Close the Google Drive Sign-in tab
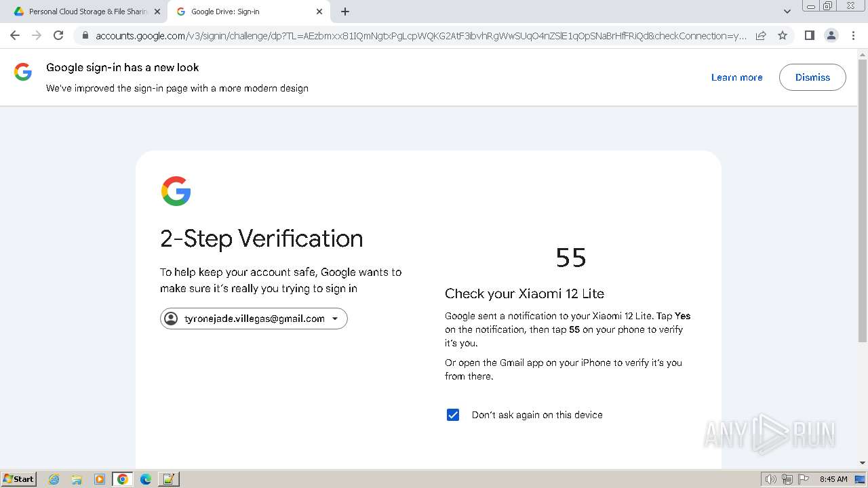 coord(319,12)
